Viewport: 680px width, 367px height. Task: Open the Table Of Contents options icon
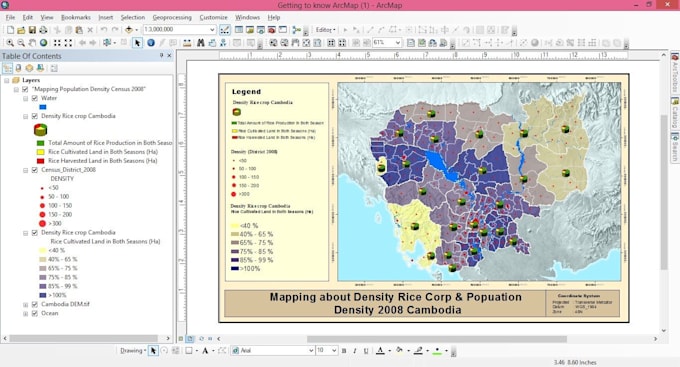pyautogui.click(x=54, y=68)
